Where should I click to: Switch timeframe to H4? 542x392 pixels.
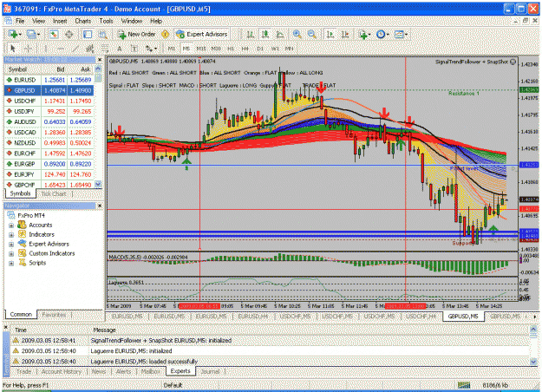pyautogui.click(x=245, y=49)
